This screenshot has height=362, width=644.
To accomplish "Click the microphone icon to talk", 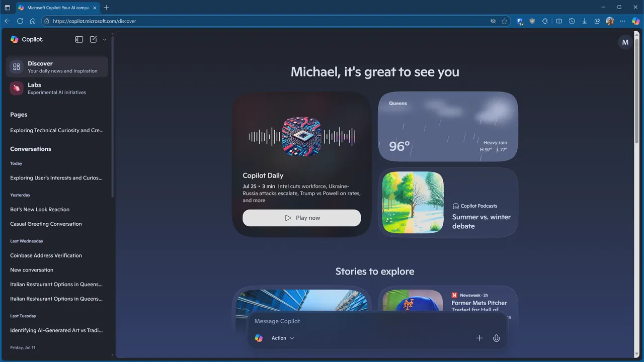I will [496, 338].
